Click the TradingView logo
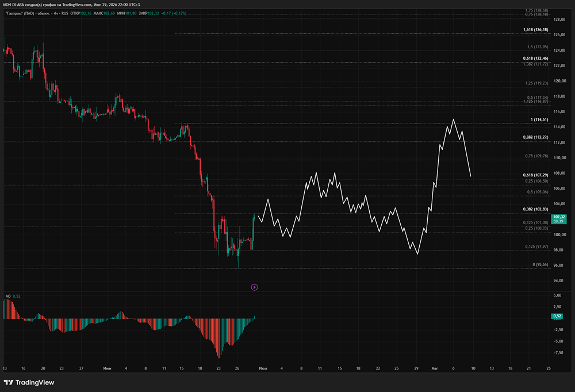This screenshot has height=392, width=575. pyautogui.click(x=29, y=382)
